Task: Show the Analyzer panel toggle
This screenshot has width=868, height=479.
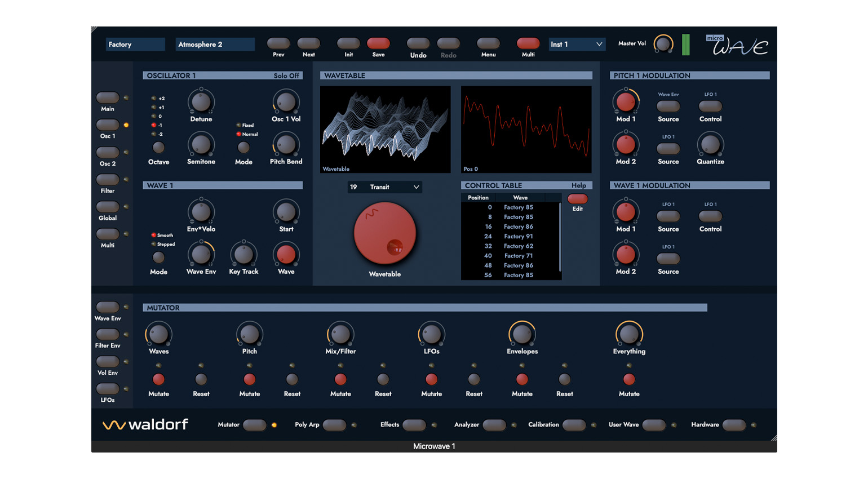Action: click(494, 425)
